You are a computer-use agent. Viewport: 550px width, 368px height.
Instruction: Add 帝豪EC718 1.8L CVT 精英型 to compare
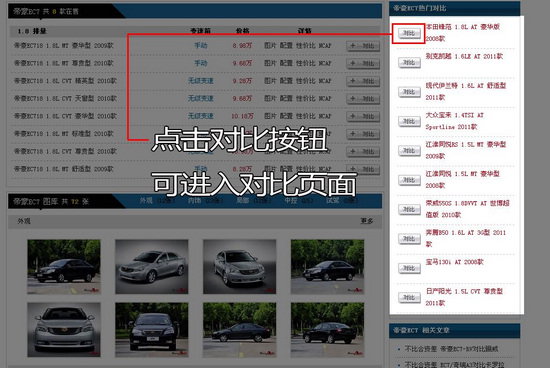pyautogui.click(x=363, y=81)
